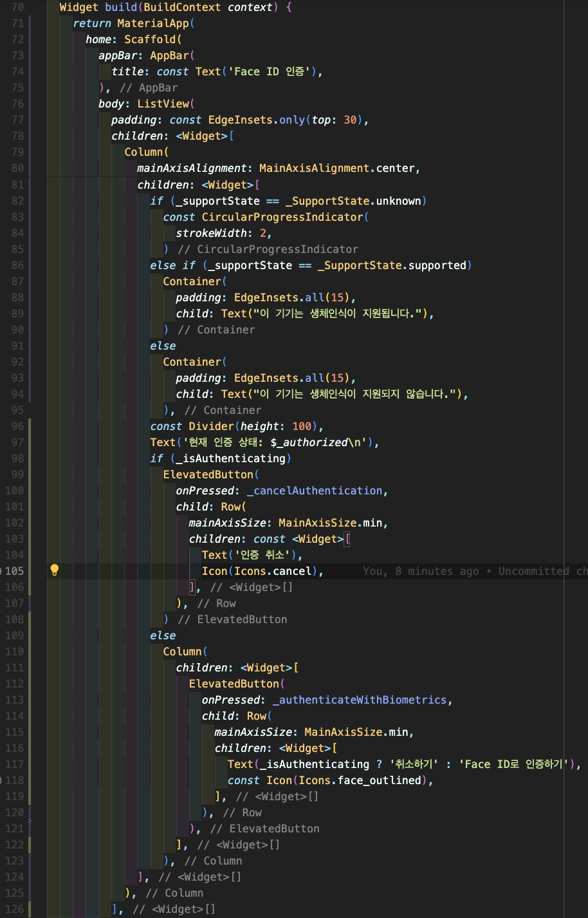Click the "_authenticateWithBiometrics" callback name
Image resolution: width=588 pixels, height=918 pixels.
360,700
